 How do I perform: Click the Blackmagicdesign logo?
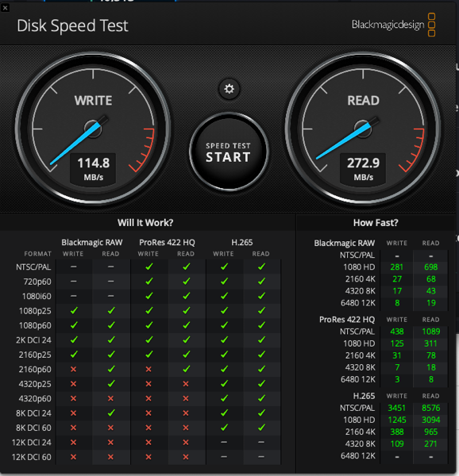point(394,25)
